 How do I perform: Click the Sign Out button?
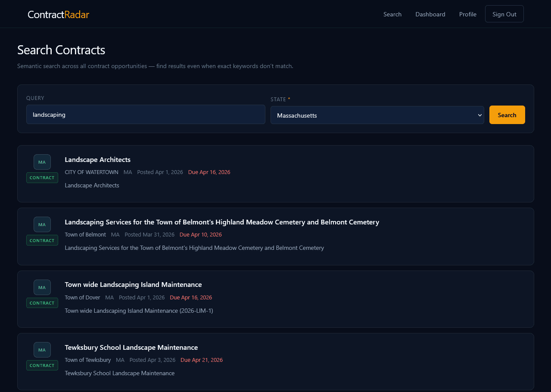[x=504, y=14]
